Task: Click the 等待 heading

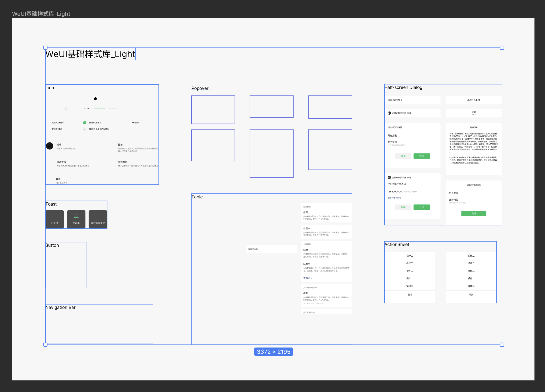Action: [x=58, y=179]
